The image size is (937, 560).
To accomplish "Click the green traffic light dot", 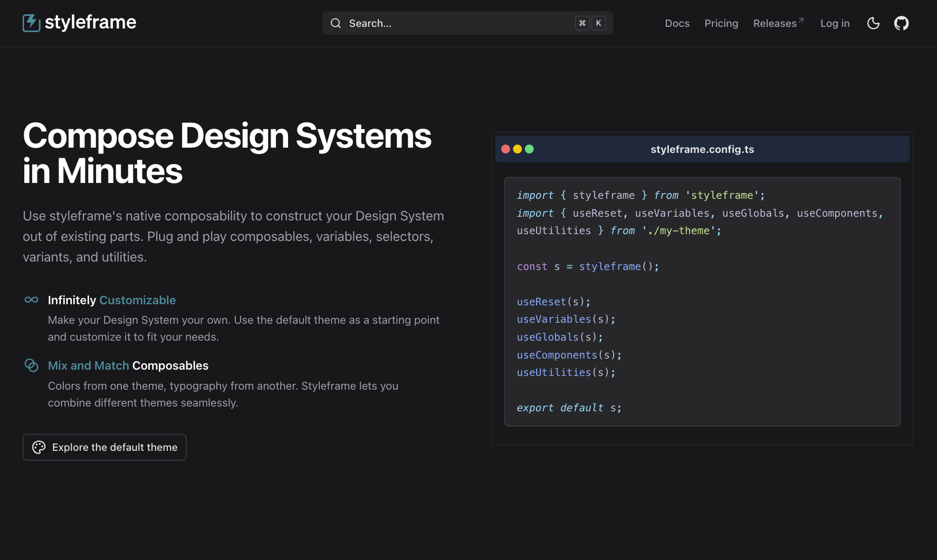I will click(x=529, y=149).
